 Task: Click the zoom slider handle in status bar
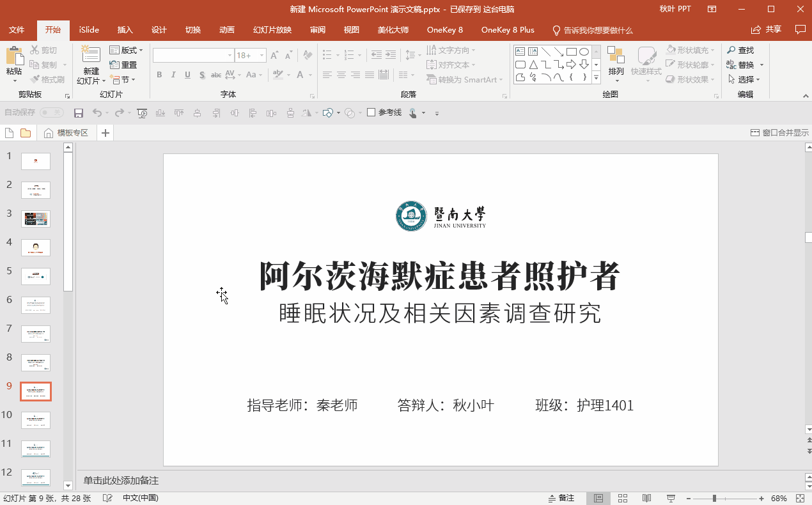click(x=714, y=498)
